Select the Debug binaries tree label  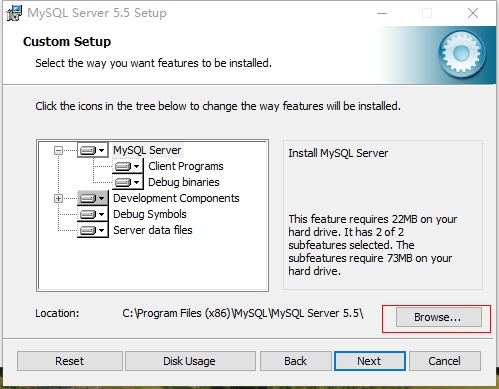(x=184, y=182)
